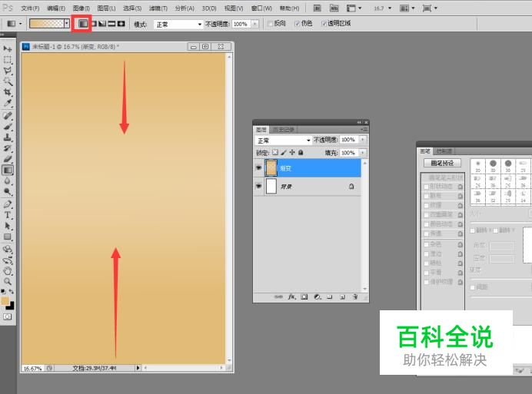Select the Zoom tool in toolbox

point(7,281)
